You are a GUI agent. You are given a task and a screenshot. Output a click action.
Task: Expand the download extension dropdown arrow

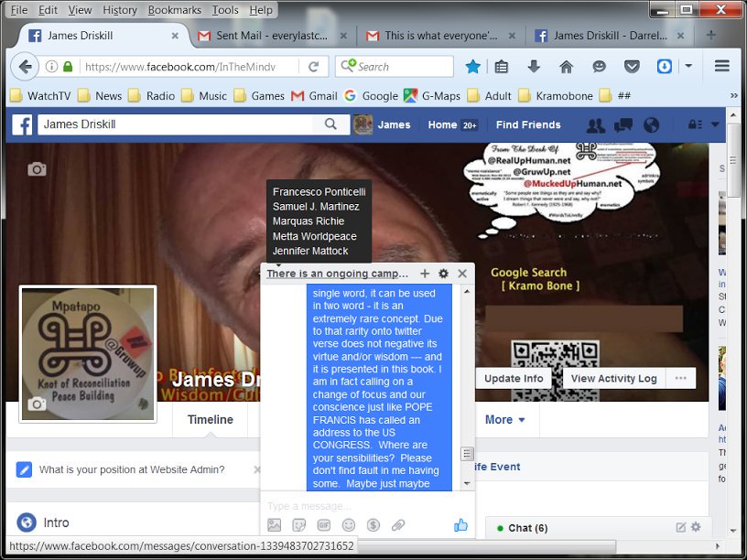(688, 66)
